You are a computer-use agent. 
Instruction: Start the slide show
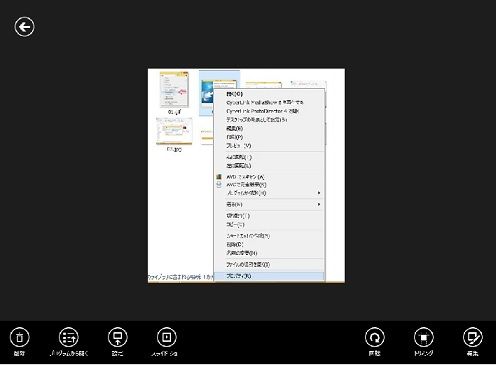point(167,337)
